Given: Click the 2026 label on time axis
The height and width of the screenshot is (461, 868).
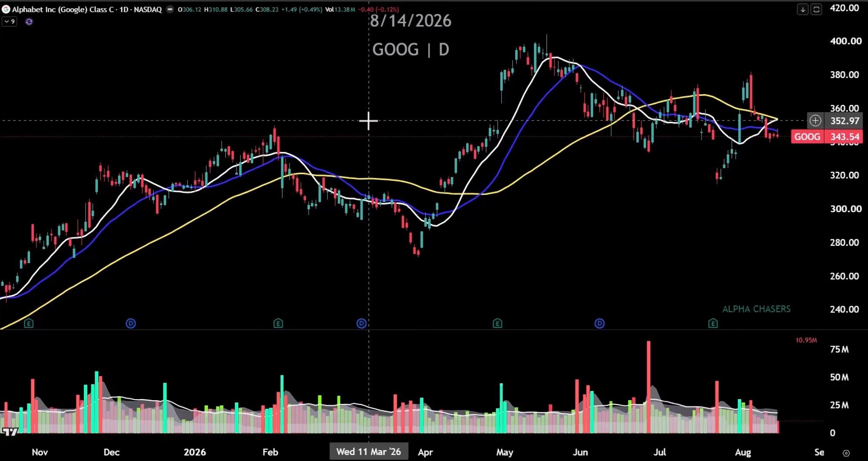Looking at the screenshot, I should point(195,452).
